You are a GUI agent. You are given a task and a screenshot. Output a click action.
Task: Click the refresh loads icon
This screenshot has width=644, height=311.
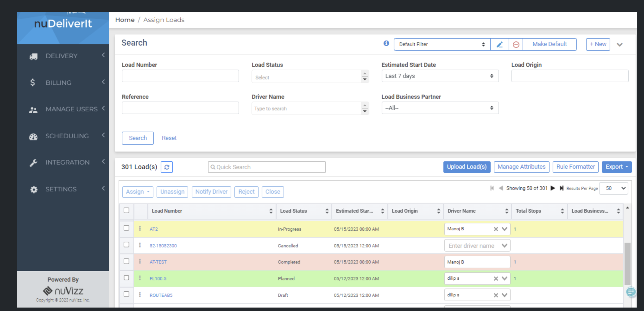pos(167,167)
